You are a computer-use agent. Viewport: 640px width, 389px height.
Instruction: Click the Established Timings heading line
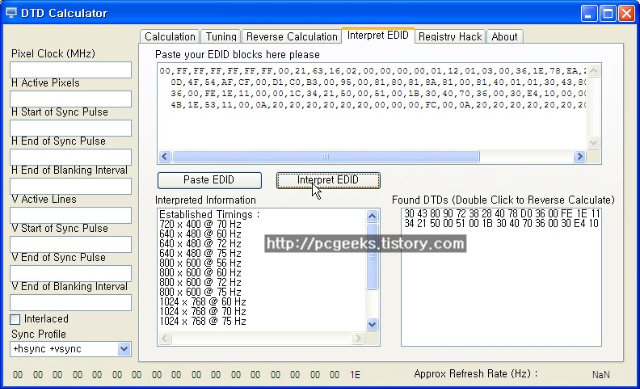[209, 214]
